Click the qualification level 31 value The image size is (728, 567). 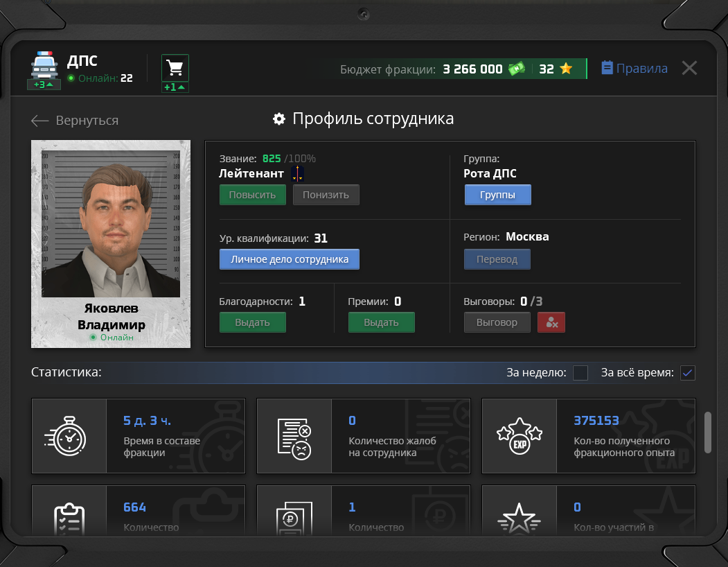321,238
